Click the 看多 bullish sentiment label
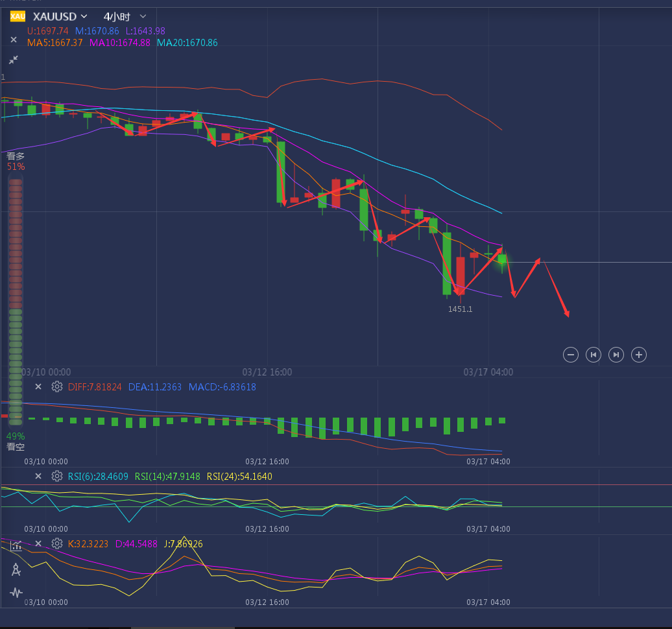Viewport: 672px width, 629px height. tap(16, 156)
